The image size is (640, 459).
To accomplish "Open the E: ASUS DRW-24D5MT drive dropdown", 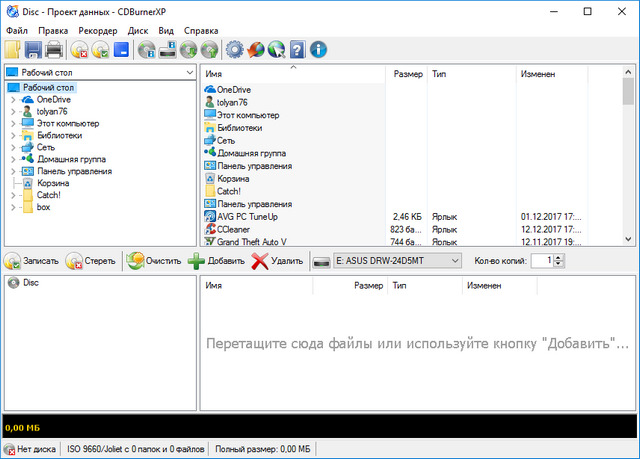I will pos(455,261).
